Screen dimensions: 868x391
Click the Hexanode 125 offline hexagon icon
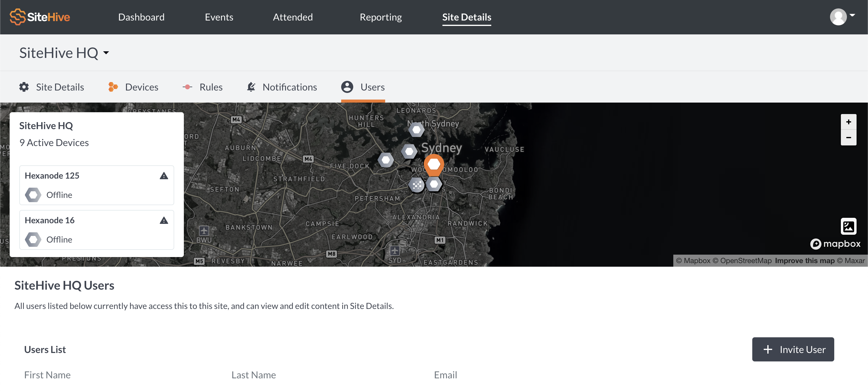click(33, 195)
